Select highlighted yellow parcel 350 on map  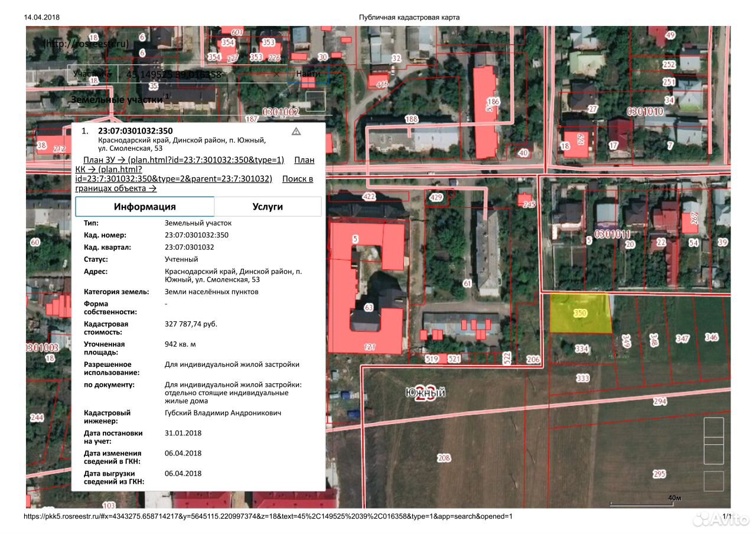[580, 314]
